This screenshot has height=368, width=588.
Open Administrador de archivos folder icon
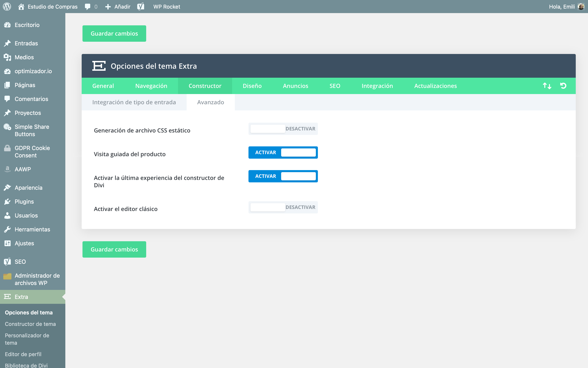[7, 276]
